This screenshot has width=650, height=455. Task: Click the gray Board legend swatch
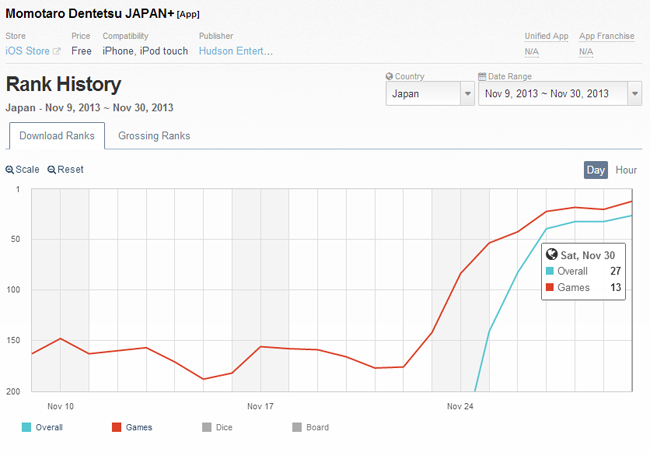[x=297, y=427]
